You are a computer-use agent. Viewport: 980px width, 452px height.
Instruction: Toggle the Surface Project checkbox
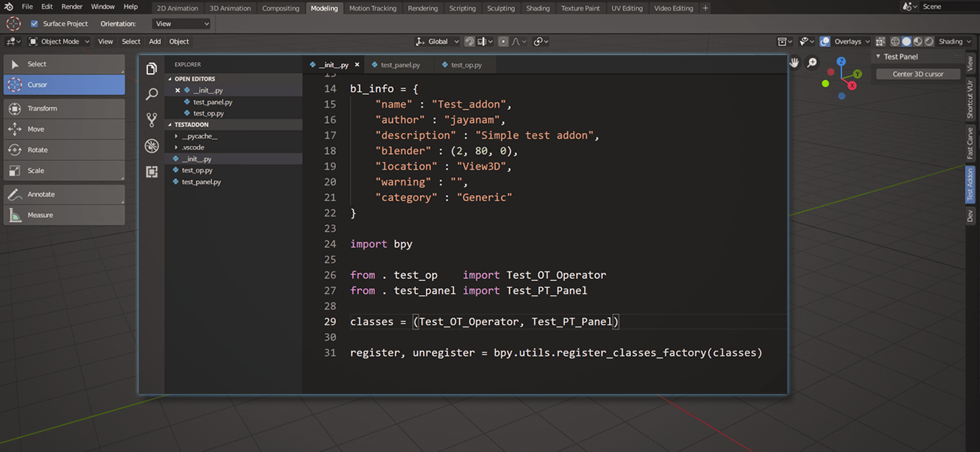click(34, 23)
